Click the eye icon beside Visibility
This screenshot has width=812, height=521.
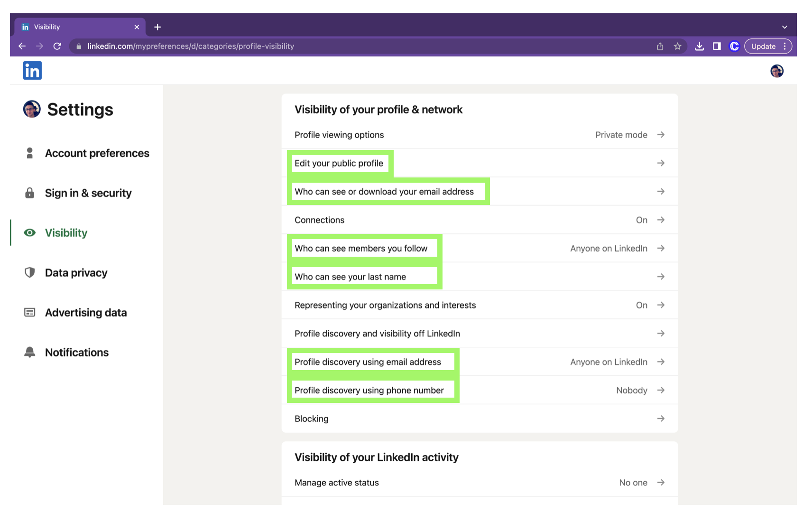point(29,233)
